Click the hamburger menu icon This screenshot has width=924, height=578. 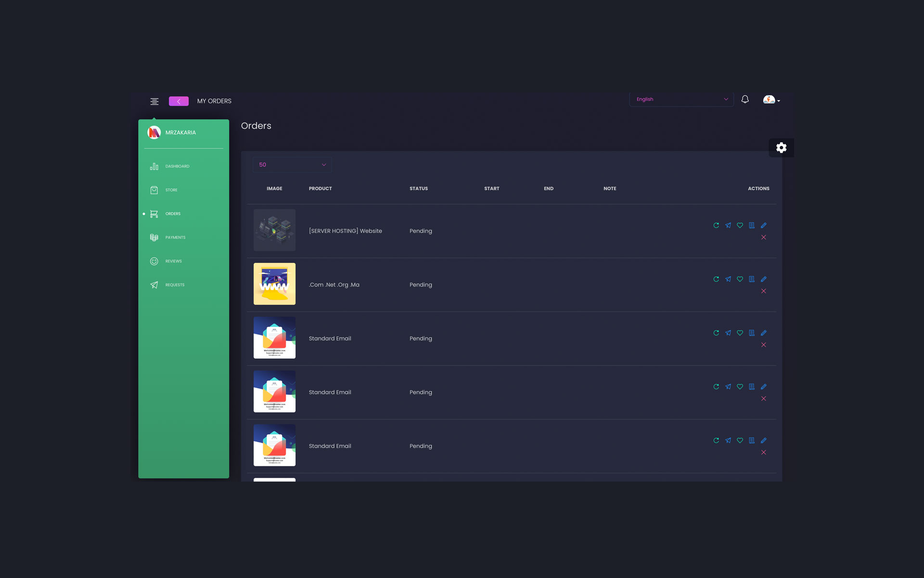tap(154, 101)
